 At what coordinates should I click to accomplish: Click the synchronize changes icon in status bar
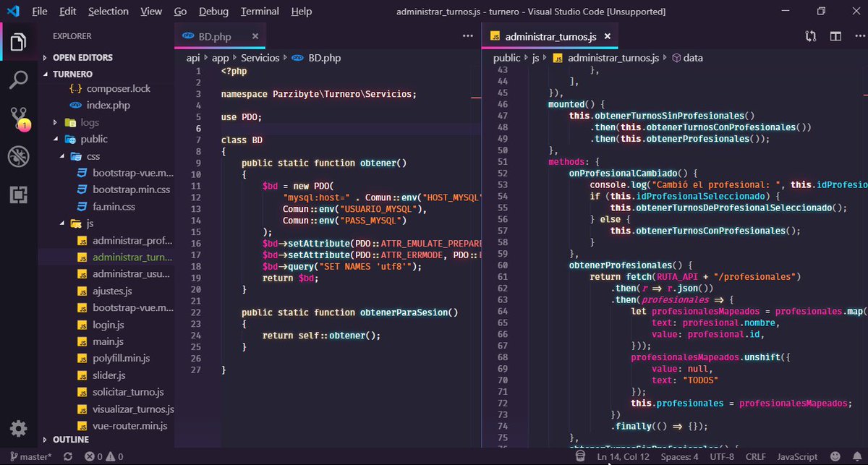click(x=68, y=457)
